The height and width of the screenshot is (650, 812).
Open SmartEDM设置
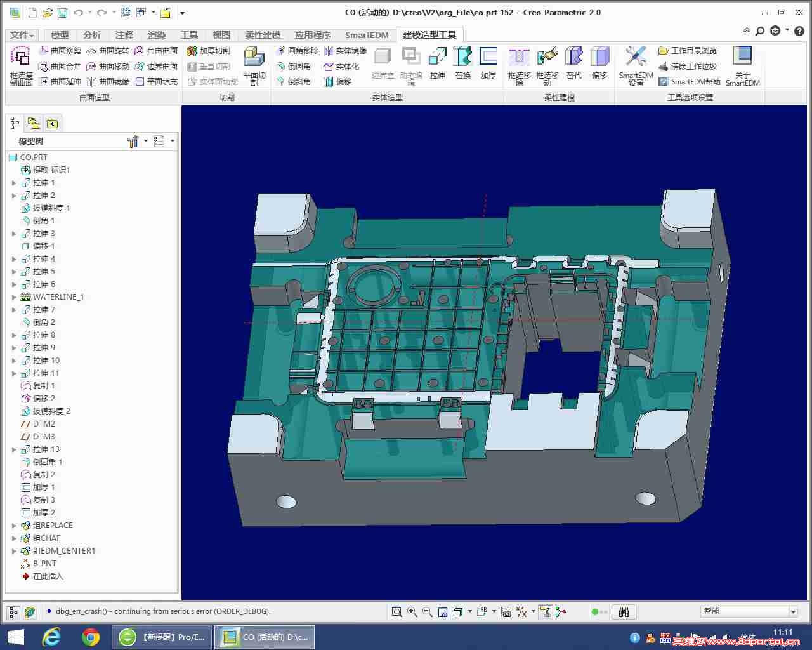[x=636, y=65]
